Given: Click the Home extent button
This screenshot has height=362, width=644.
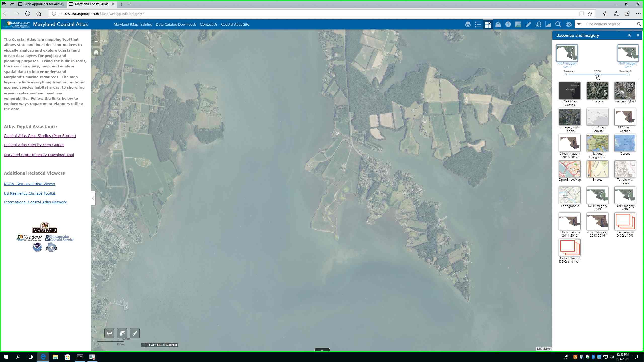Looking at the screenshot, I should point(96,52).
